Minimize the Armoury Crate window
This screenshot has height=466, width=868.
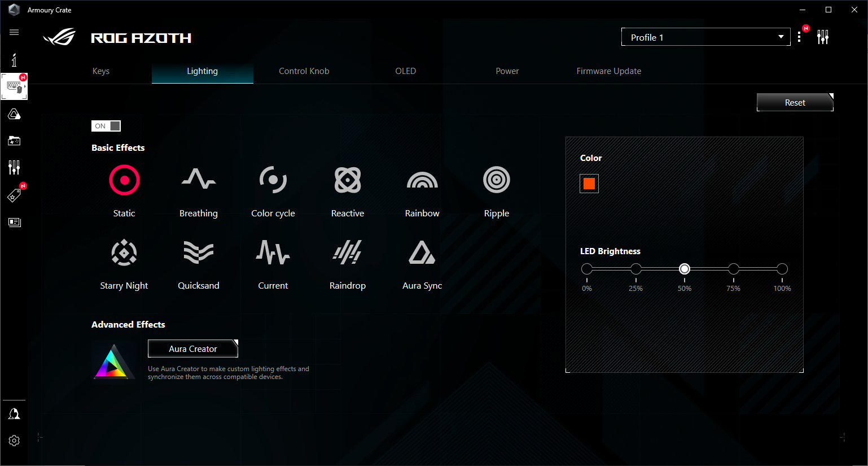coord(803,10)
